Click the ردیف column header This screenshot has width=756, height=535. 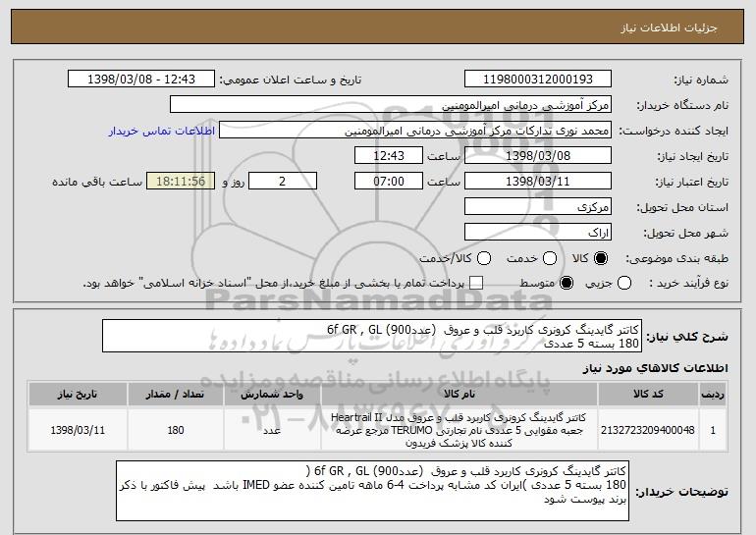click(x=713, y=395)
